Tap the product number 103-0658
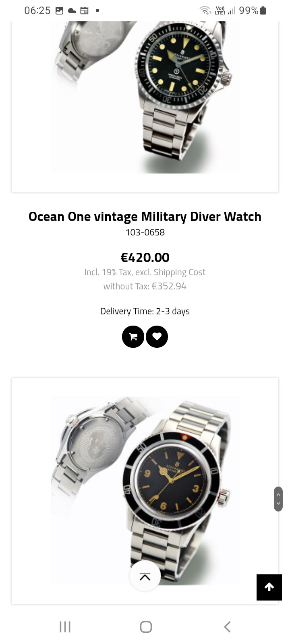The image size is (290, 644). [145, 232]
